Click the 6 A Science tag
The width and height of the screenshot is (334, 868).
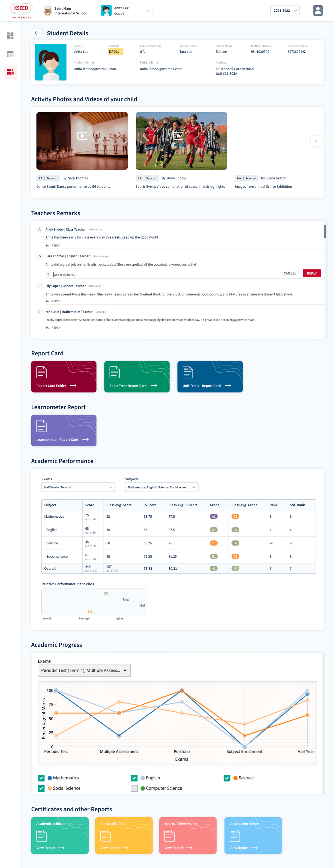tap(246, 178)
